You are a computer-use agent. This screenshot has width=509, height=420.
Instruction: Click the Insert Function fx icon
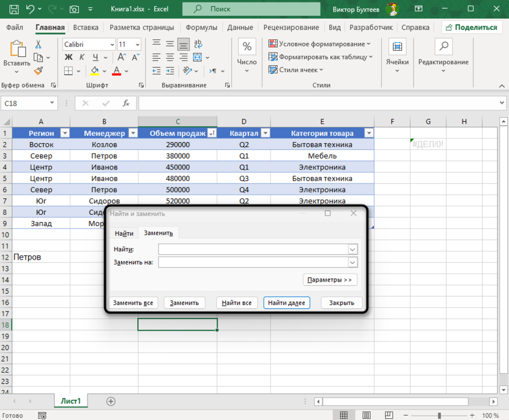pos(126,103)
